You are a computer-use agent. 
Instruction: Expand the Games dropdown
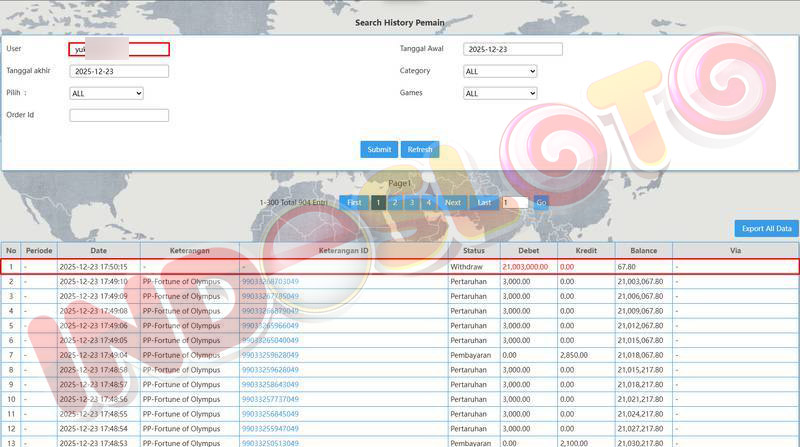point(500,93)
